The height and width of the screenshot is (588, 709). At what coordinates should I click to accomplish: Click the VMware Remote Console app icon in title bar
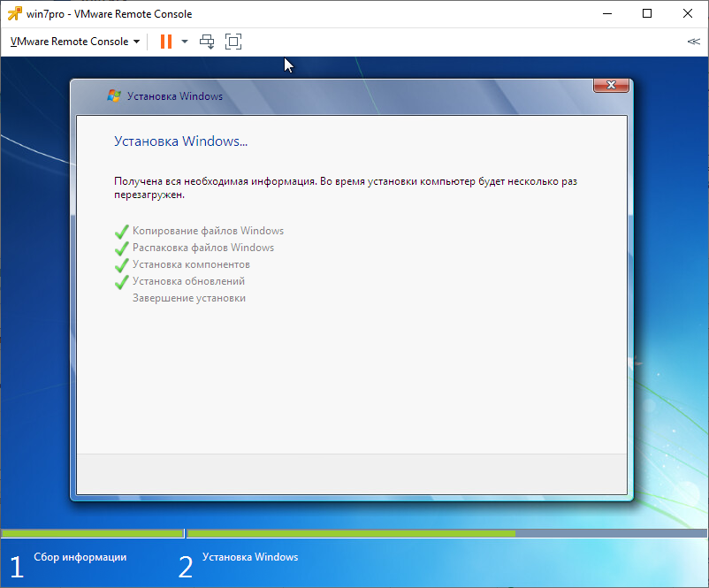[x=14, y=14]
